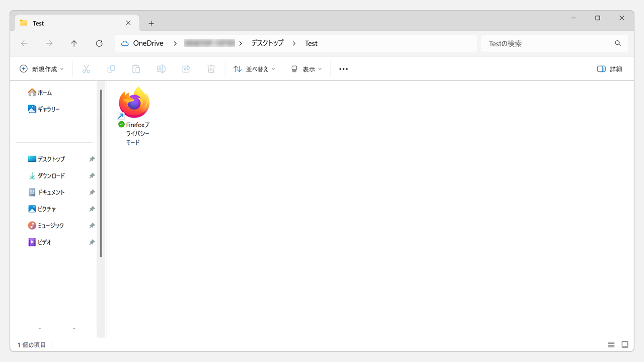
Task: Switch to details list view layout
Action: pos(611,344)
